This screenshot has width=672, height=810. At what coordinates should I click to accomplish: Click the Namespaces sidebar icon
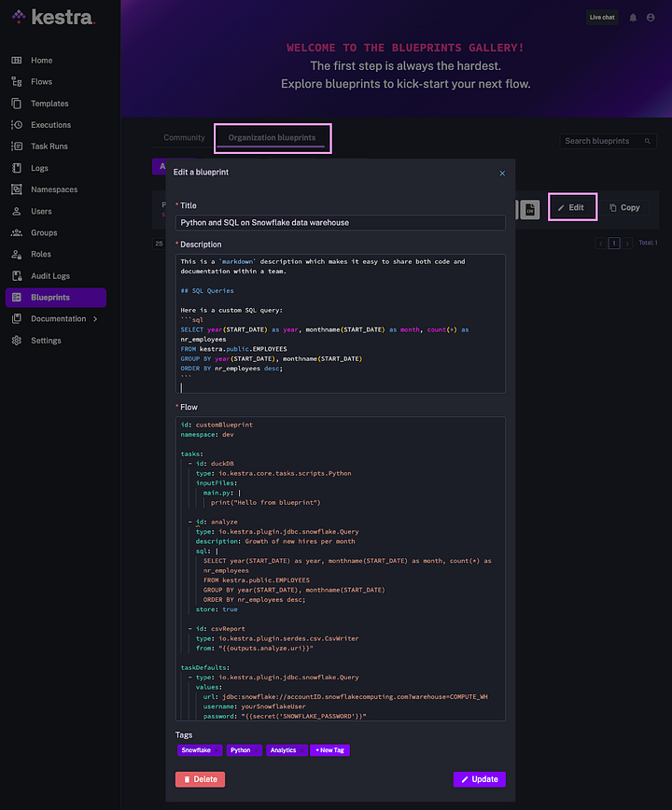point(17,189)
